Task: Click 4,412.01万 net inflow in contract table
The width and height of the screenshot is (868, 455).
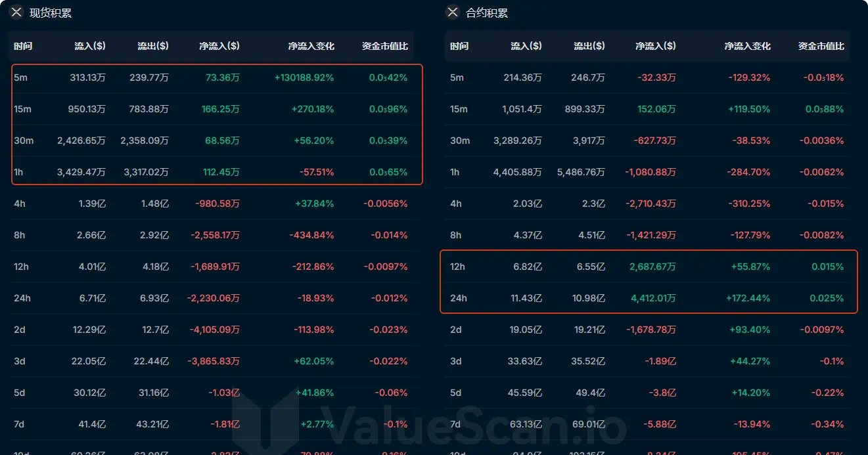Action: click(x=653, y=298)
